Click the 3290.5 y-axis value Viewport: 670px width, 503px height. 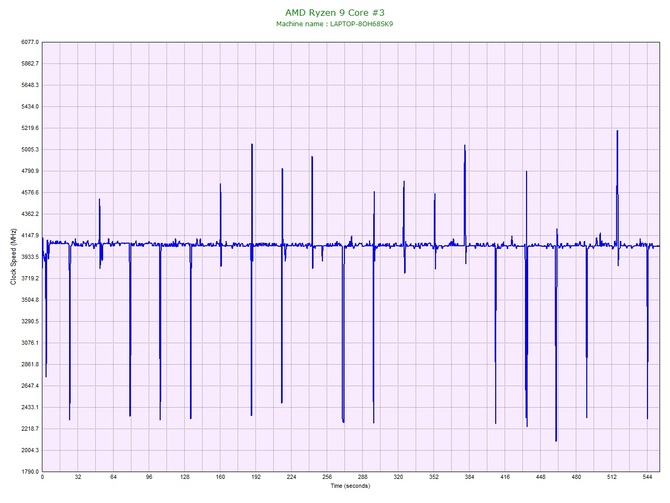[30, 321]
